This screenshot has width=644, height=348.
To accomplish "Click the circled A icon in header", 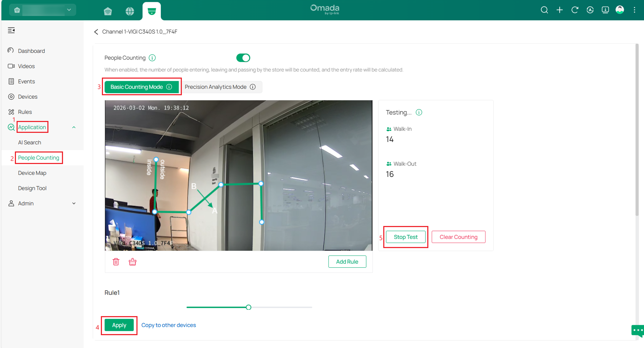I will (x=590, y=10).
